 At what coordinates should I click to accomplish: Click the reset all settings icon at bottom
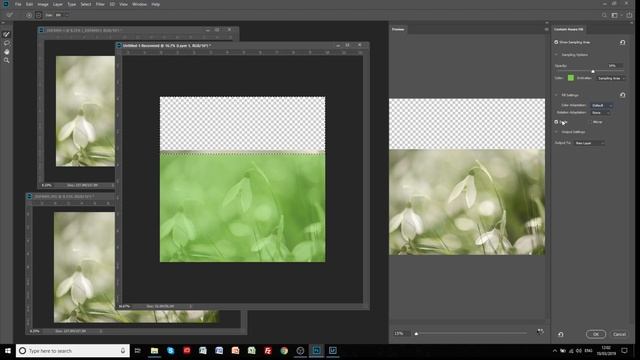[561, 334]
